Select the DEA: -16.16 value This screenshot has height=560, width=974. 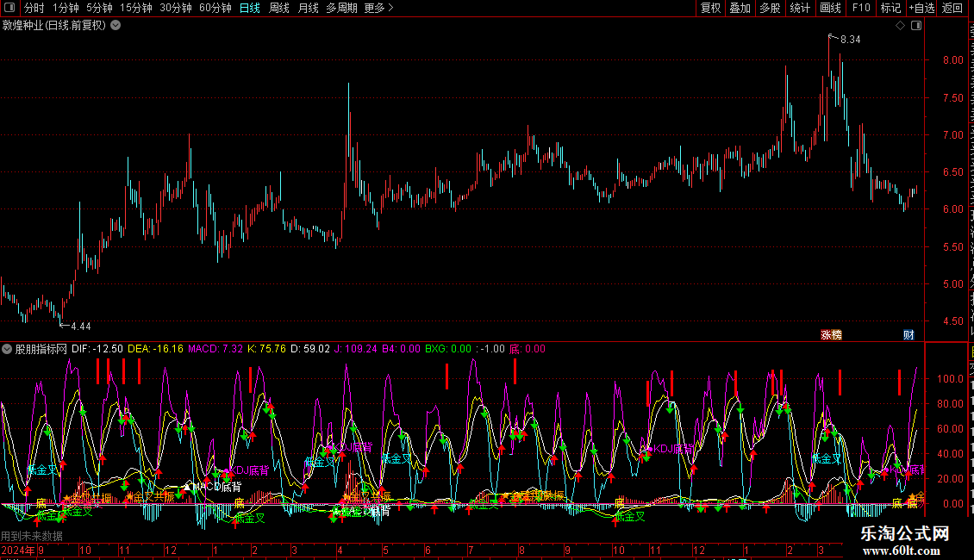pyautogui.click(x=155, y=349)
